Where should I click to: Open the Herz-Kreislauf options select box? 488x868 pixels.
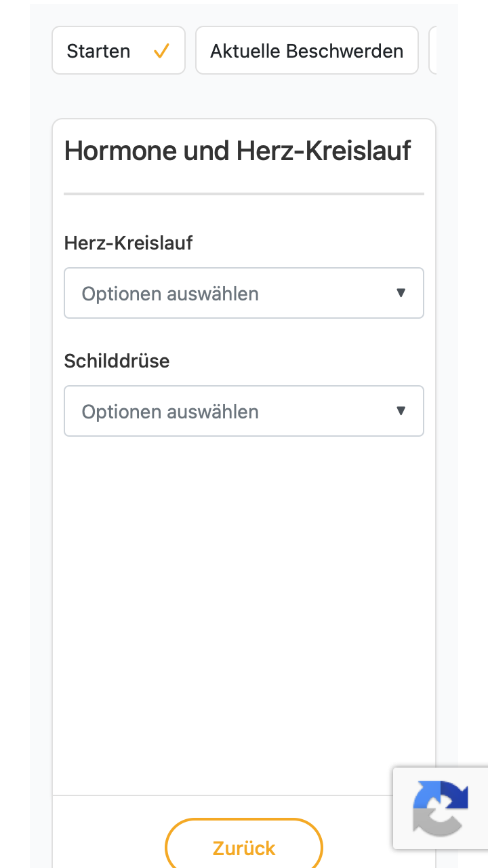(x=244, y=293)
